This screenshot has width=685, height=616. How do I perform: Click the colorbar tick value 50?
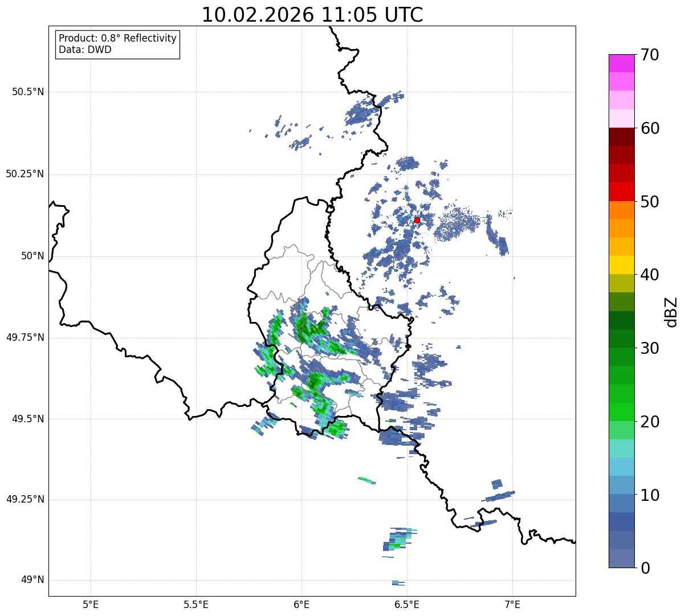tap(650, 202)
